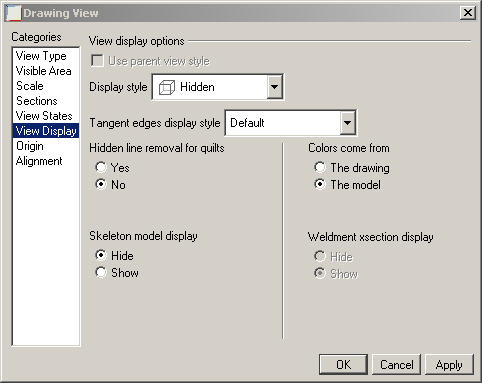Image resolution: width=482 pixels, height=383 pixels.
Task: Click the Hidden display style combo box
Action: click(x=217, y=87)
